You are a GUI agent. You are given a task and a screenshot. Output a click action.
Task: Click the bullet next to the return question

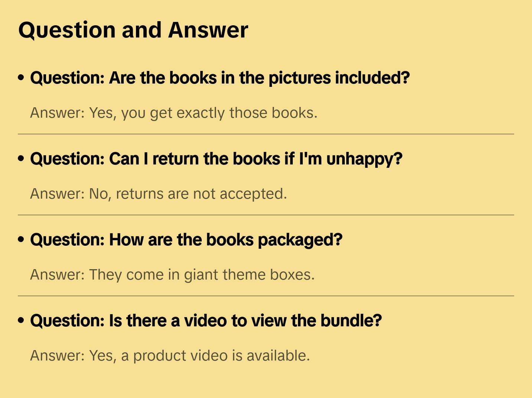tap(21, 159)
